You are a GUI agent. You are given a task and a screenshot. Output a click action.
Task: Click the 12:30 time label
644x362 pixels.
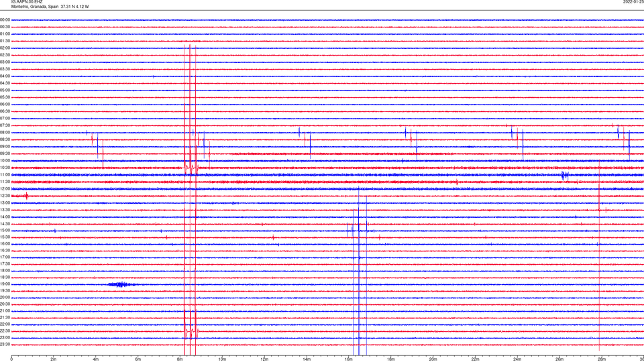pyautogui.click(x=5, y=196)
